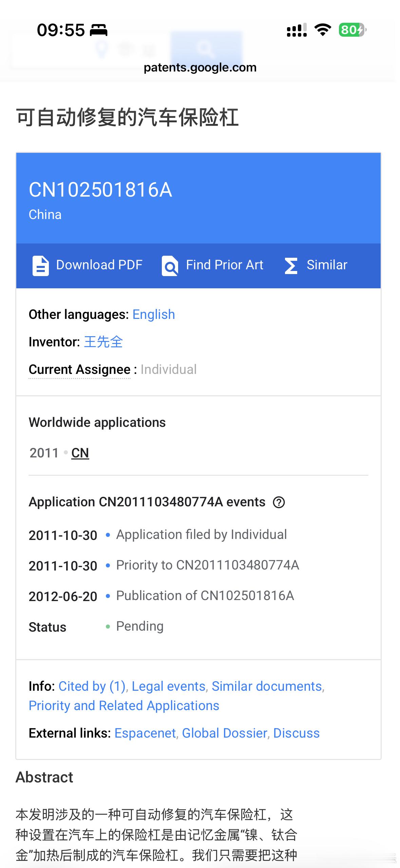Tap the 09:55 clock
The width and height of the screenshot is (400, 868).
pyautogui.click(x=61, y=30)
